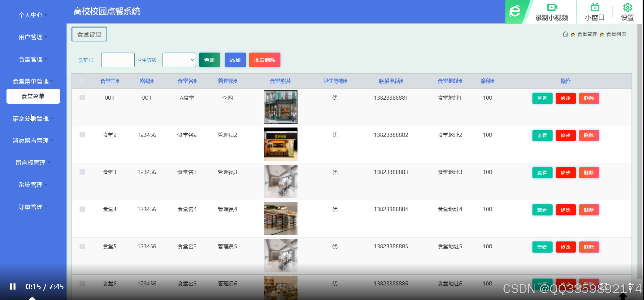Click the 批量删除 batch delete button
This screenshot has width=644, height=300.
pos(264,60)
